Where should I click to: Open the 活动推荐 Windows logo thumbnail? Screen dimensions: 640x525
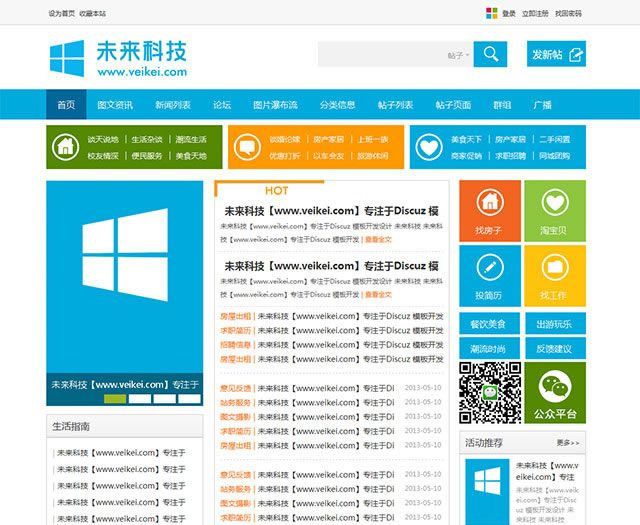coord(487,492)
